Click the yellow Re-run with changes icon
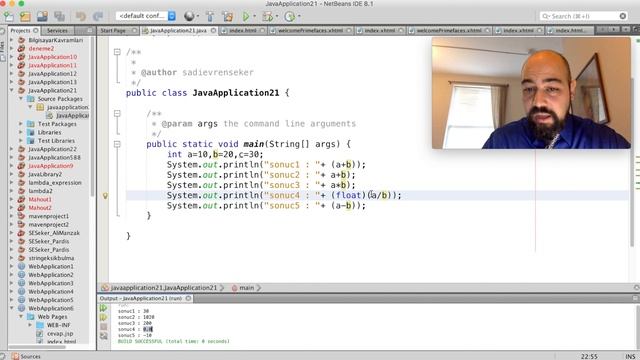This screenshot has width=640, height=360. (x=103, y=318)
